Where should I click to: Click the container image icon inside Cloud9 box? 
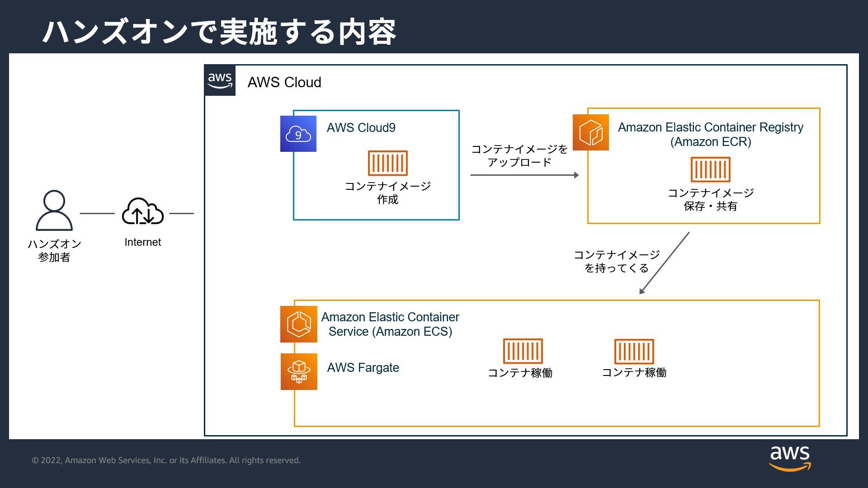[387, 164]
